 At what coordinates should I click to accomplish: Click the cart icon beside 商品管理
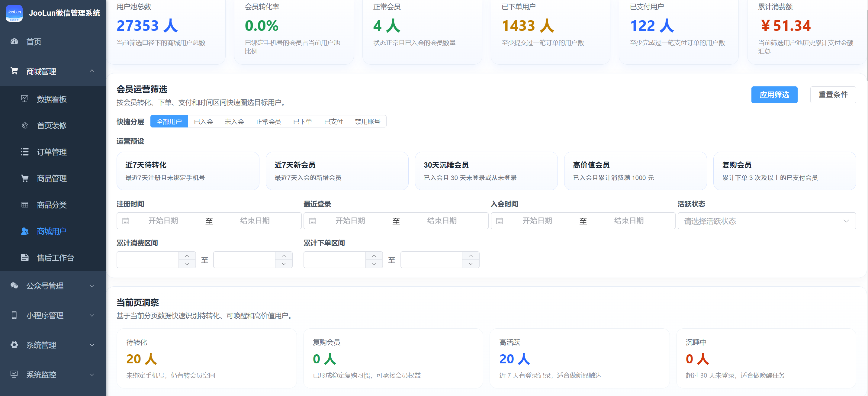pyautogui.click(x=24, y=178)
